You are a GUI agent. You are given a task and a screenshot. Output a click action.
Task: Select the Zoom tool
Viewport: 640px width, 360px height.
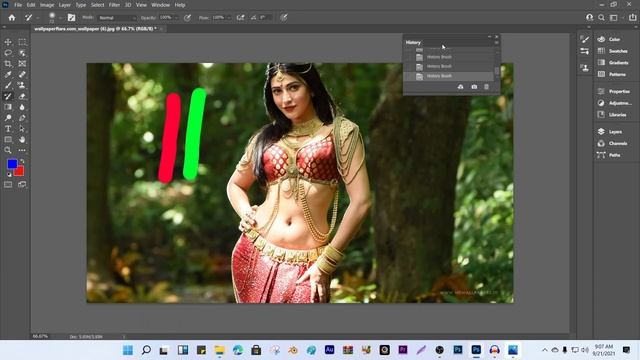[8, 150]
